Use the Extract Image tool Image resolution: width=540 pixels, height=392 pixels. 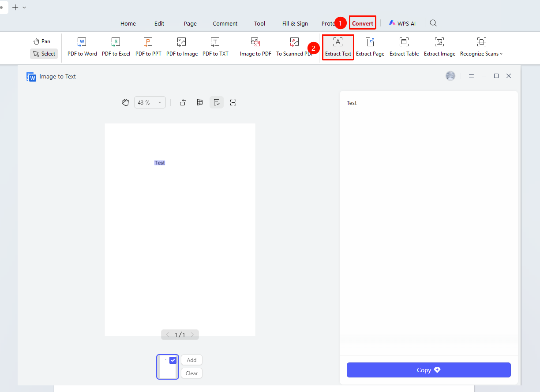coord(439,47)
